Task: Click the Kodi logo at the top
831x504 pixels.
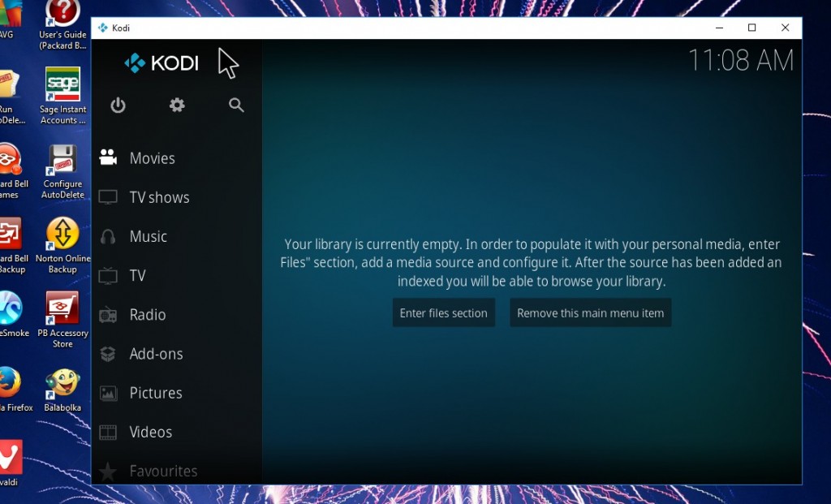Action: 161,62
